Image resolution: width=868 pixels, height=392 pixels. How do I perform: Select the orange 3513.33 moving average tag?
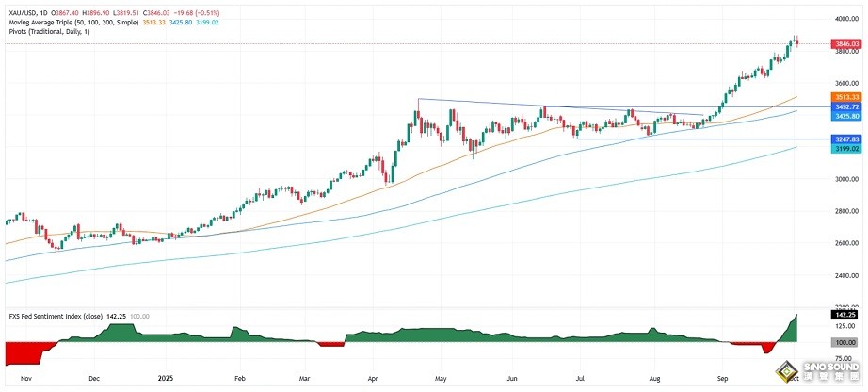point(845,97)
